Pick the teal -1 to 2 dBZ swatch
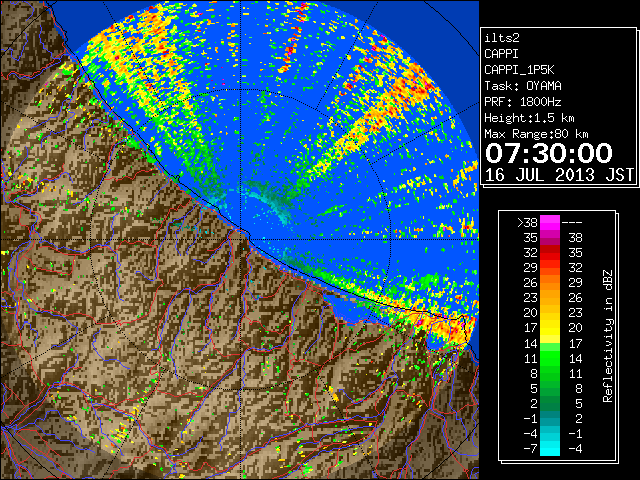Image resolution: width=640 pixels, height=480 pixels. pos(550,418)
